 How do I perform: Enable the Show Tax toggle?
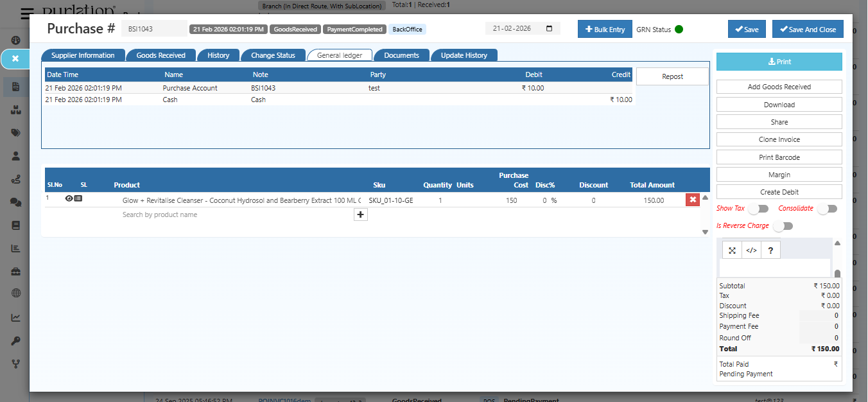[758, 208]
